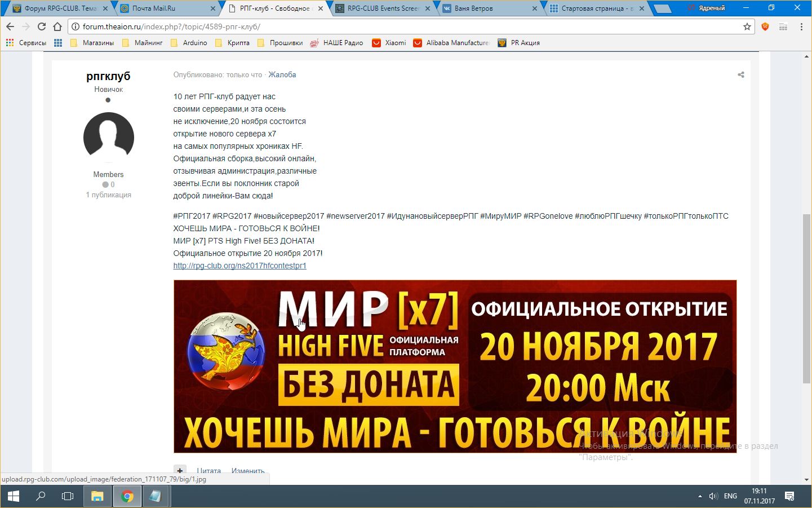This screenshot has height=508, width=812.
Task: Click the blue grid bookmark icon
Action: pos(58,43)
